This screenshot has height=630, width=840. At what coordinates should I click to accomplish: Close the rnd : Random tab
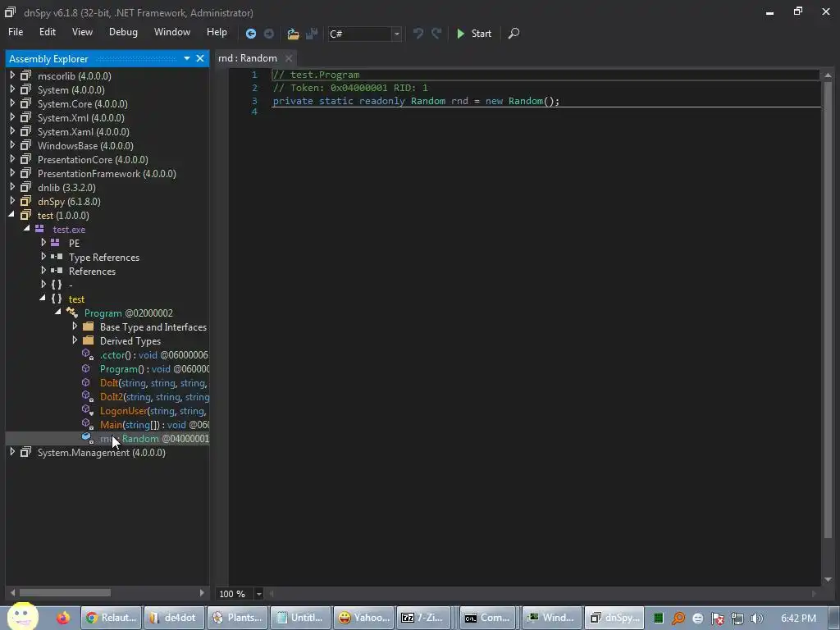coord(289,58)
